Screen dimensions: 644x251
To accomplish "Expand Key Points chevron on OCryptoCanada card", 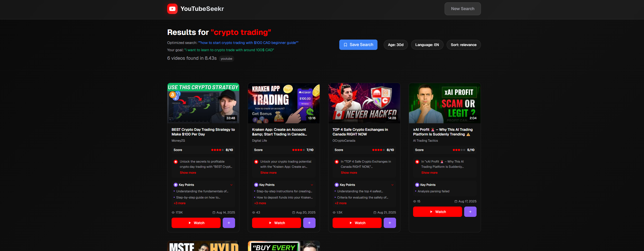I will pyautogui.click(x=392, y=185).
